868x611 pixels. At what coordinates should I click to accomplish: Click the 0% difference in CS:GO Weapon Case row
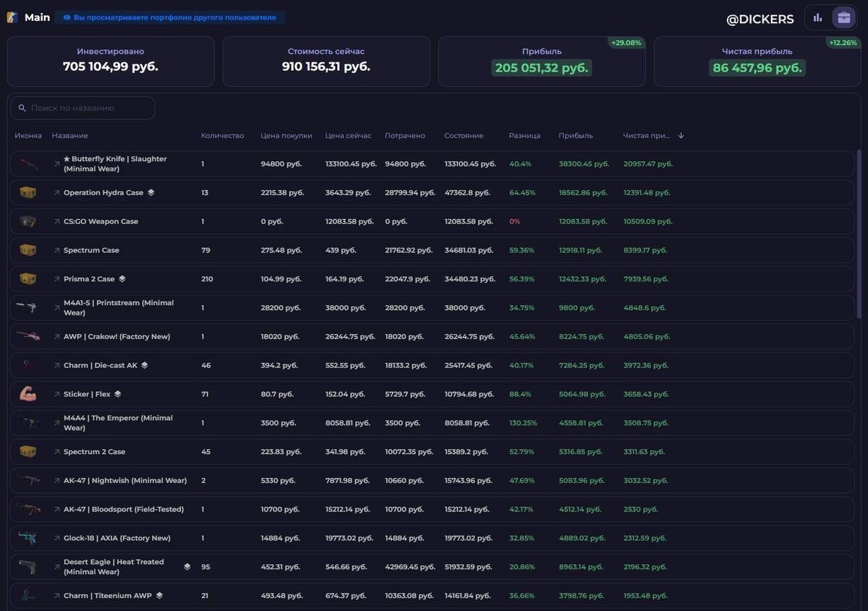click(x=515, y=221)
